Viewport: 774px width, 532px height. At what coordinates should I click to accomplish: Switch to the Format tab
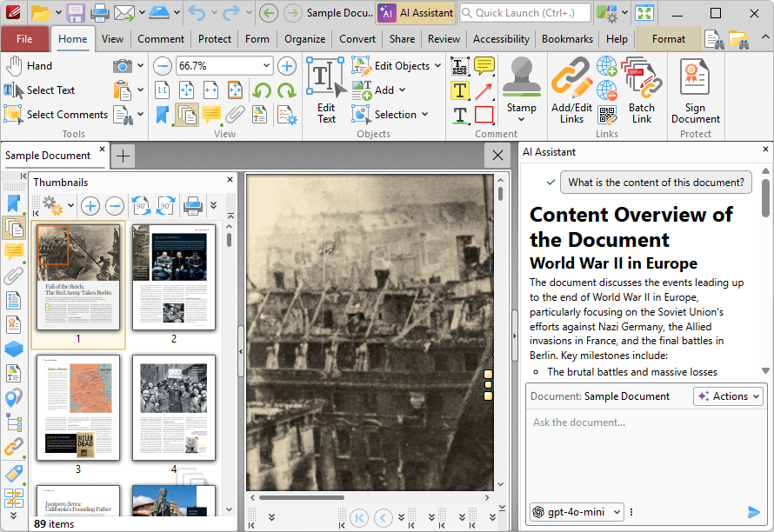tap(669, 39)
